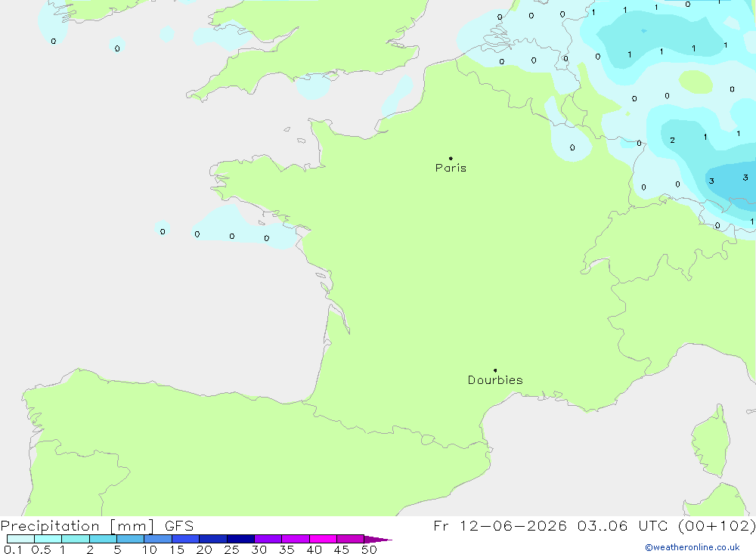Image resolution: width=756 pixels, height=554 pixels.
Task: Select the 30–35 mm violet legend swatch
Action: coord(268,539)
